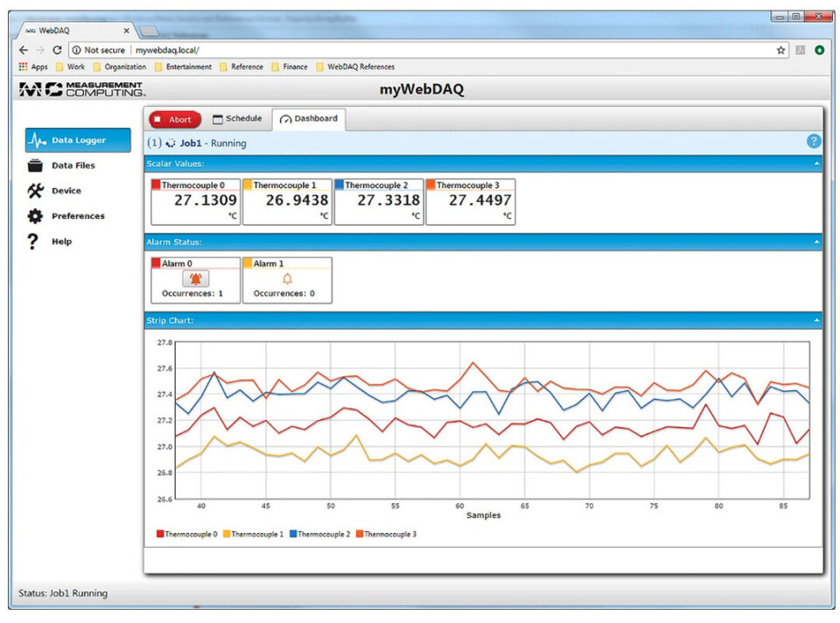
Task: Click the Measurement Computing logo
Action: pos(82,89)
